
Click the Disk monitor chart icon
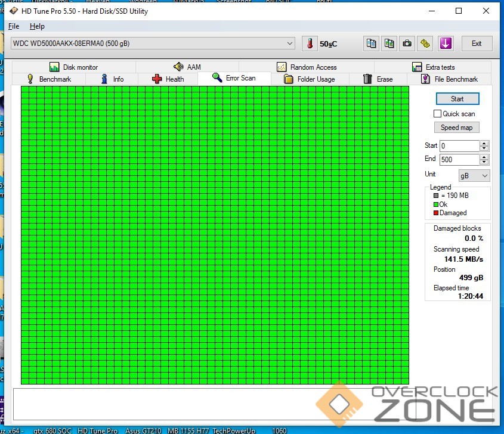(54, 67)
